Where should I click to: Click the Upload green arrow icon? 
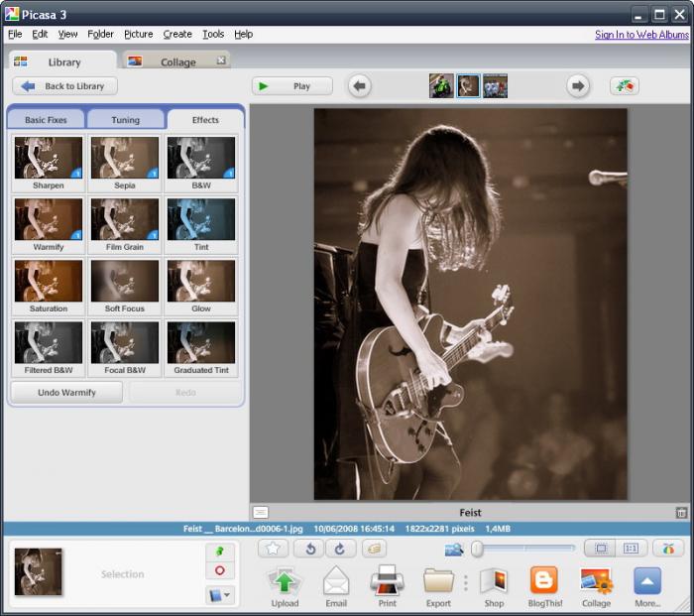pyautogui.click(x=285, y=581)
